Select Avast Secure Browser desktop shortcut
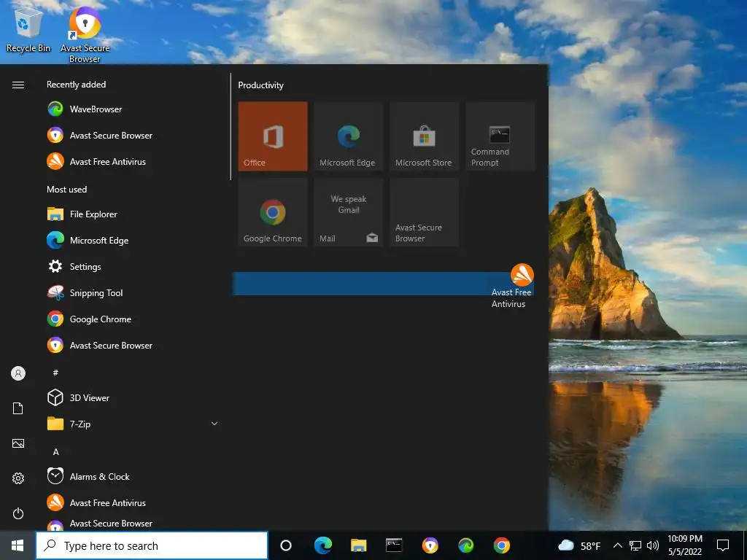 85,34
